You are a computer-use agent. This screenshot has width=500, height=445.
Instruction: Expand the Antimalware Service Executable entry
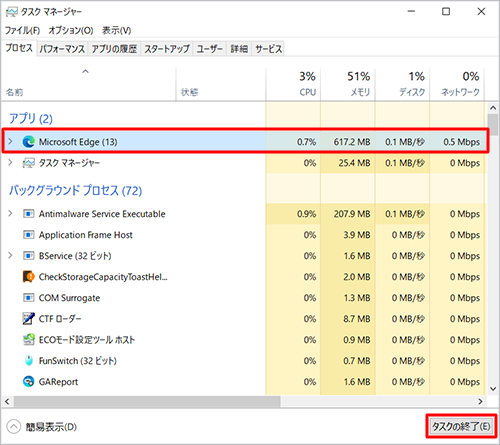pyautogui.click(x=10, y=213)
